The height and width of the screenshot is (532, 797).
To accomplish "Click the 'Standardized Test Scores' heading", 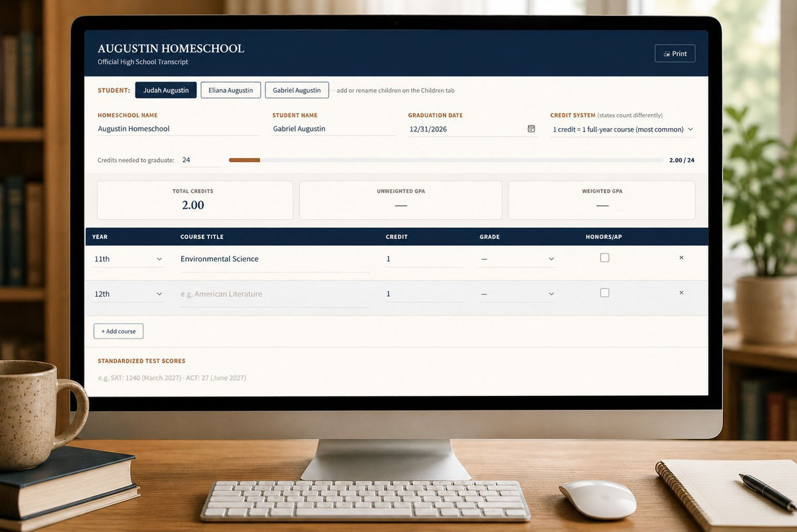I will coord(141,361).
